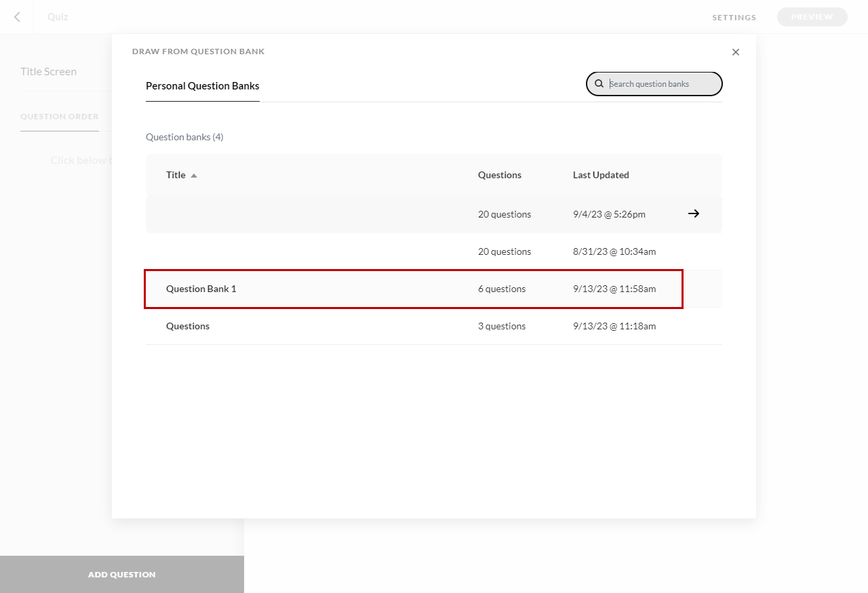Sort by the Last Updated column header
Image resolution: width=868 pixels, height=593 pixels.
click(600, 175)
